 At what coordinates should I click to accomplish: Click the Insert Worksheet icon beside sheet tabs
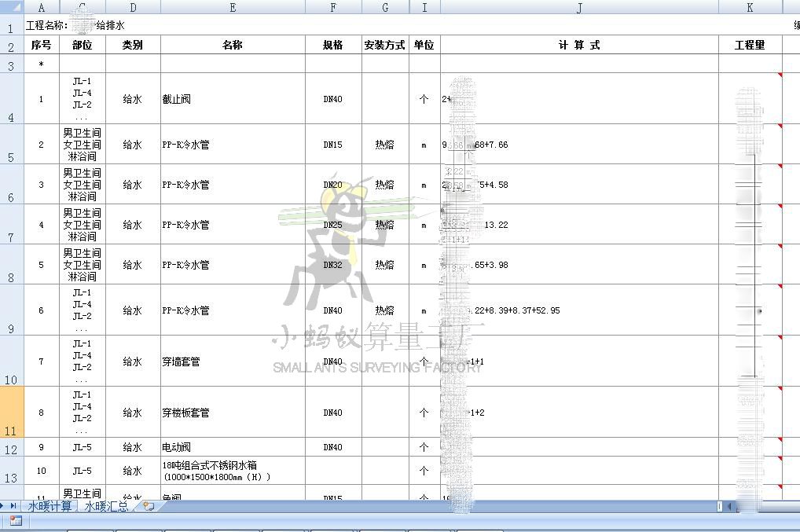click(x=148, y=507)
